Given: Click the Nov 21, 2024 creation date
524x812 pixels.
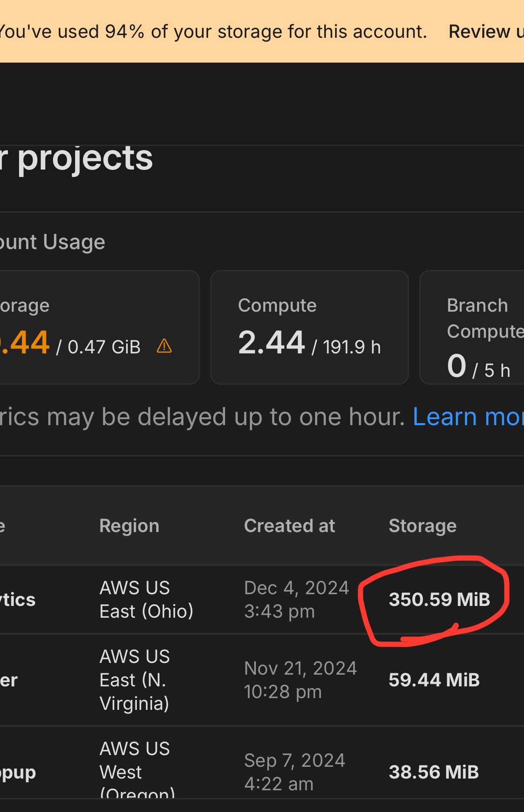Looking at the screenshot, I should click(300, 680).
